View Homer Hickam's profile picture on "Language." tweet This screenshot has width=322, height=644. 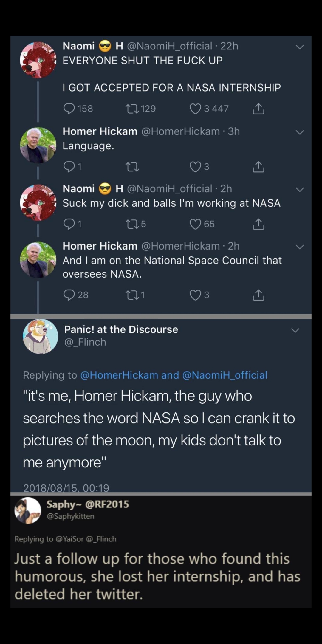click(38, 145)
